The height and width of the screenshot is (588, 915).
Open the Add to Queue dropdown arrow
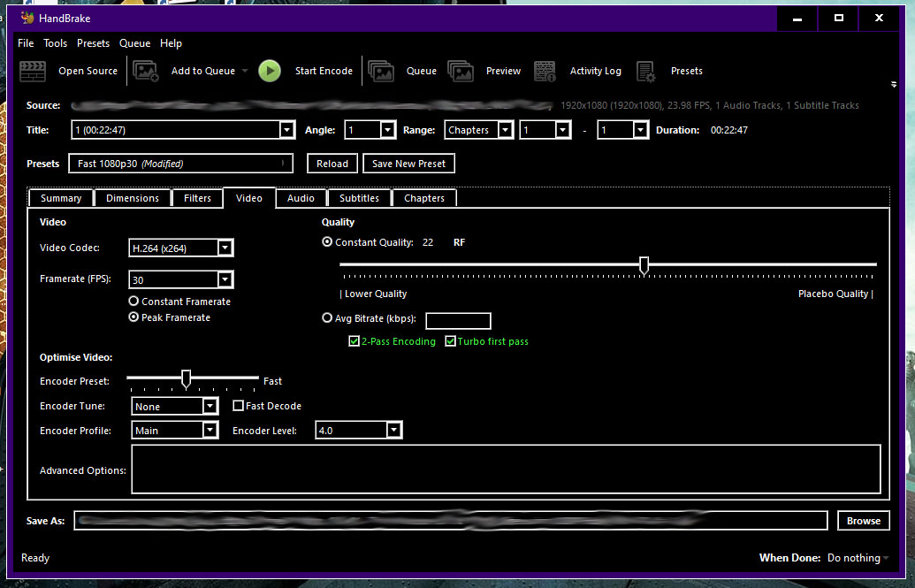[245, 72]
